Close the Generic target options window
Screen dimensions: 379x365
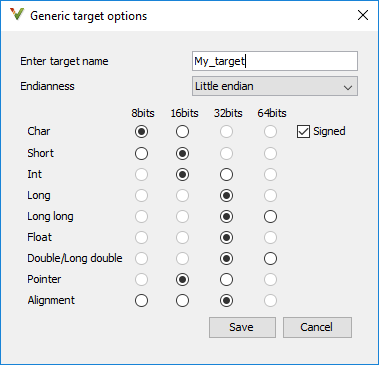363,15
